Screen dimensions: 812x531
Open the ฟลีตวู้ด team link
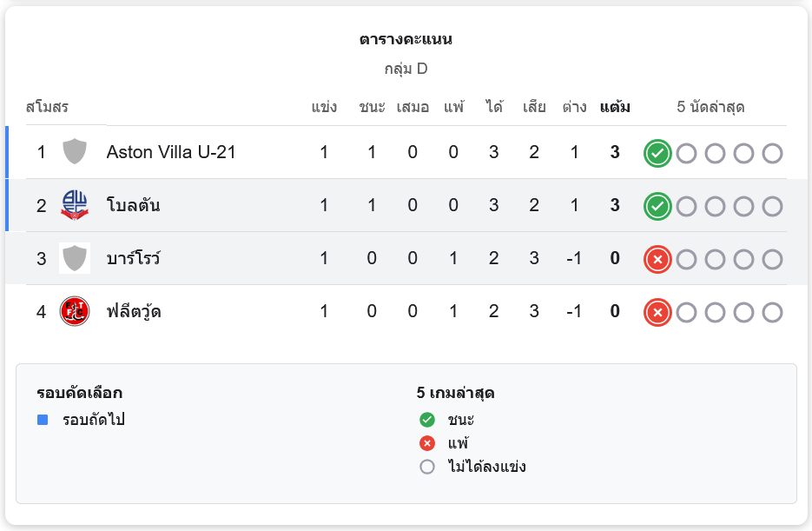[x=134, y=311]
